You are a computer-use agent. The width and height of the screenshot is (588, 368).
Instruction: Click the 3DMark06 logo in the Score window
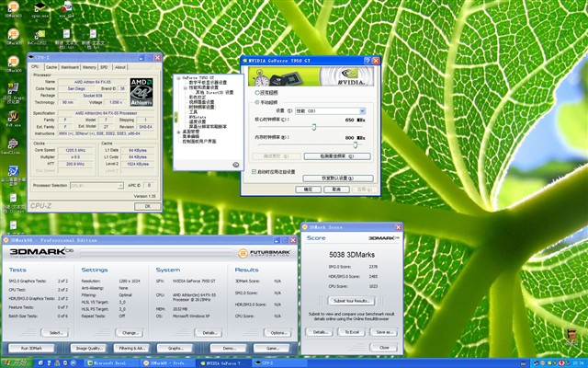[384, 237]
